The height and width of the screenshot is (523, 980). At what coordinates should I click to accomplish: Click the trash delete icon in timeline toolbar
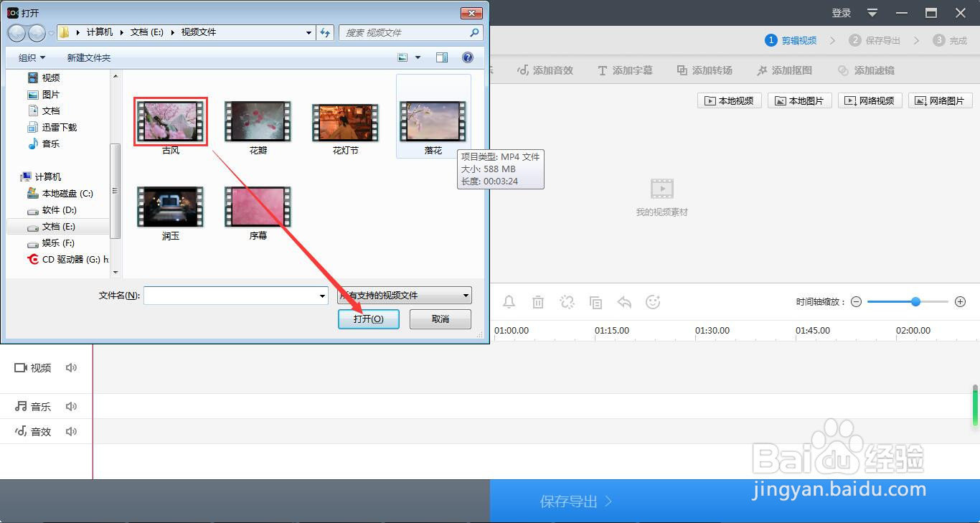(x=538, y=302)
